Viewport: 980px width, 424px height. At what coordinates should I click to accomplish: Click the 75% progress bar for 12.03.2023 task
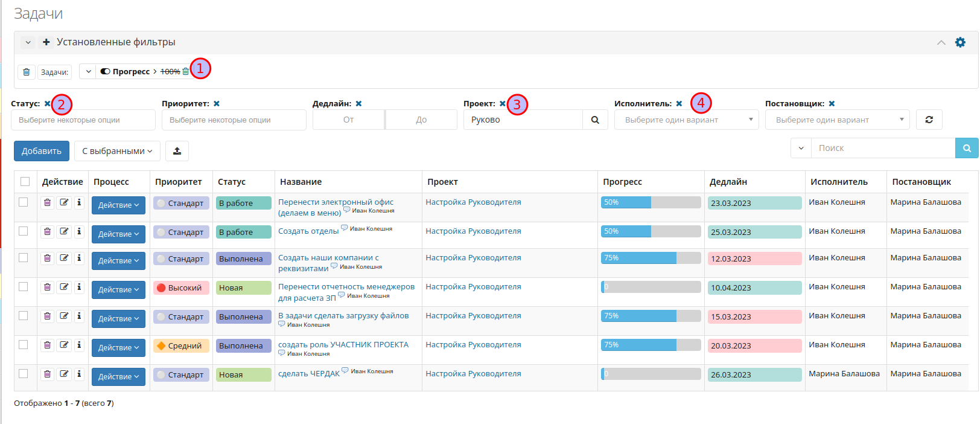[651, 258]
